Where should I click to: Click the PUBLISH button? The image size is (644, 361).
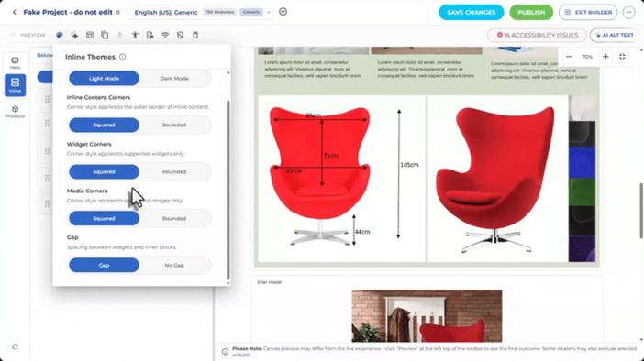point(531,12)
